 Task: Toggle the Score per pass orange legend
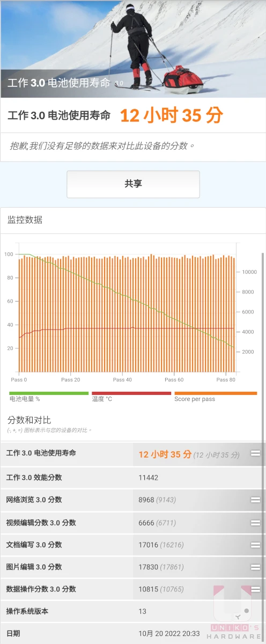(213, 397)
